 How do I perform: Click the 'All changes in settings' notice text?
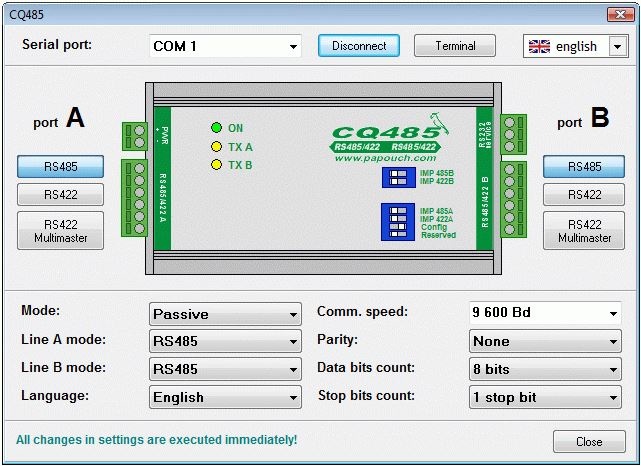click(x=157, y=440)
